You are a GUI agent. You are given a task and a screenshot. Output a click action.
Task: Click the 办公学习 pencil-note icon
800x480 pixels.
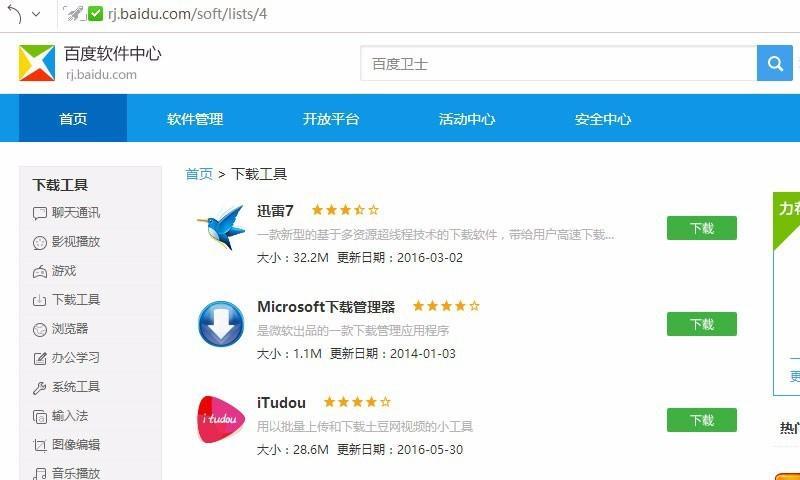click(39, 359)
